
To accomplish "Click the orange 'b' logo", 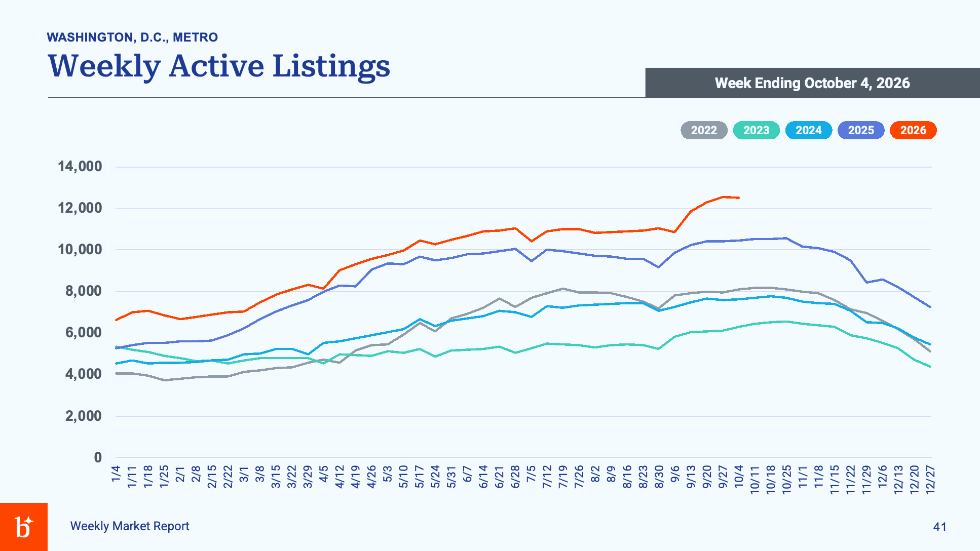I will (24, 527).
